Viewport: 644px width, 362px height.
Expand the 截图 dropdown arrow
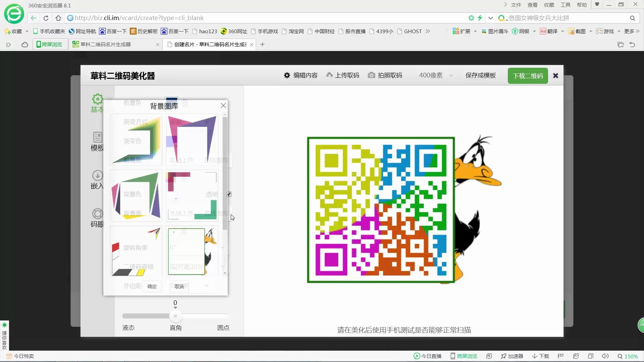click(591, 31)
